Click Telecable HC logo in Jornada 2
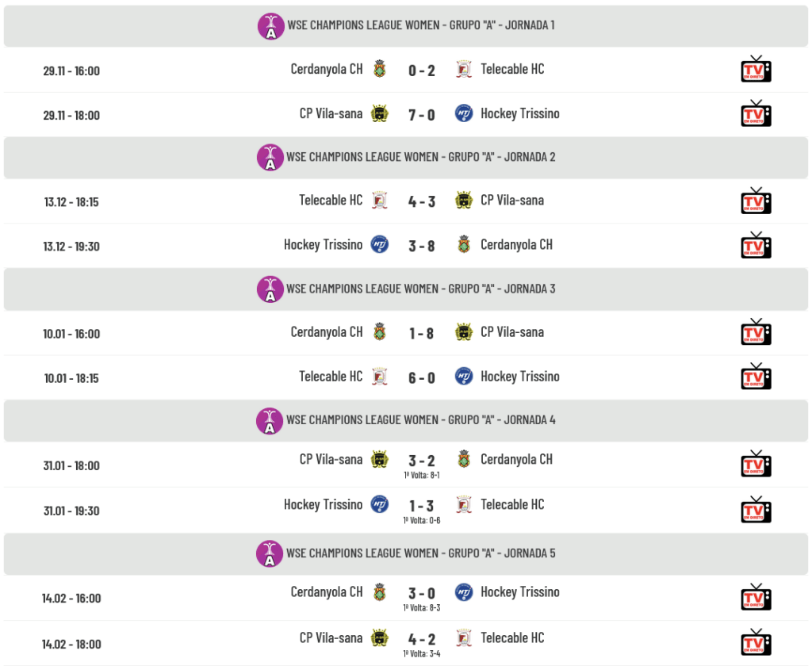The height and width of the screenshot is (666, 812). point(379,201)
